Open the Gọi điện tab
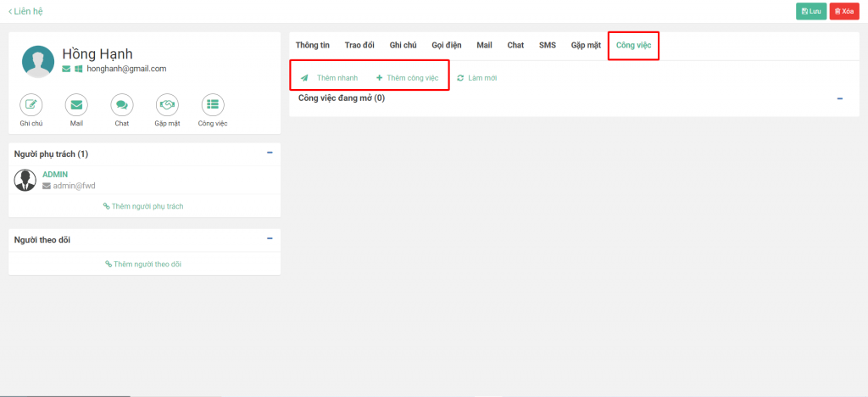This screenshot has width=868, height=397. tap(447, 45)
